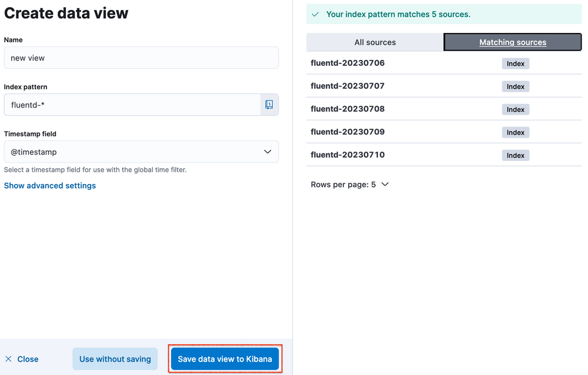This screenshot has height=375, width=588.
Task: Click the Name input containing new view
Action: click(x=141, y=58)
